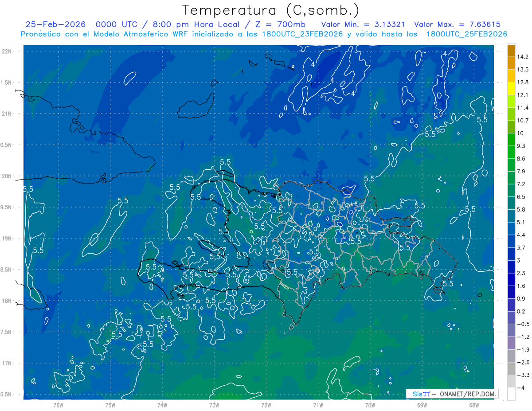The width and height of the screenshot is (532, 411).
Task: Click the '-3.3' color scale label
Action: point(523,375)
